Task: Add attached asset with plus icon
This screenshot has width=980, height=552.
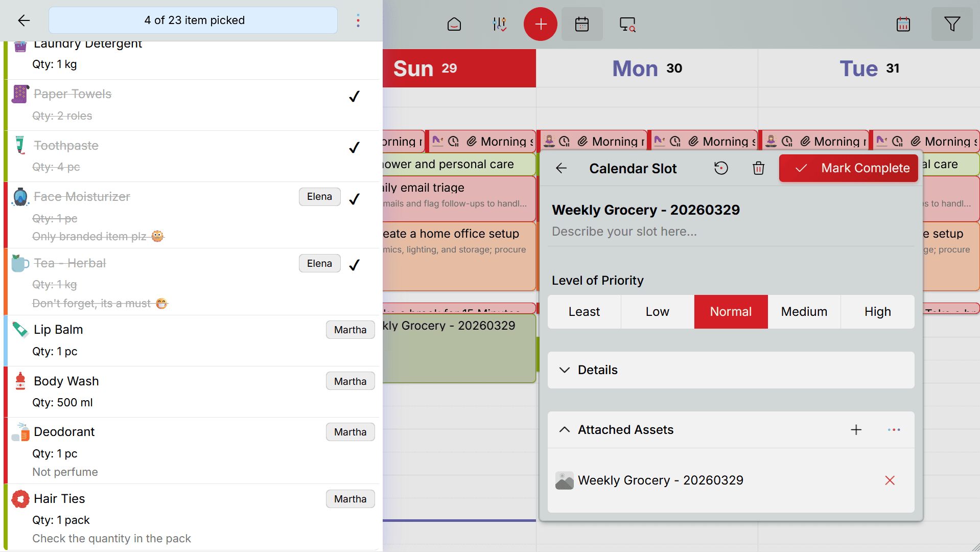Action: click(x=856, y=430)
